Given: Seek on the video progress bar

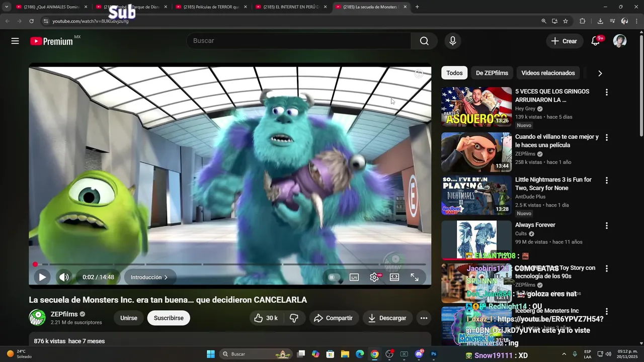Looking at the screenshot, I should pos(230,264).
